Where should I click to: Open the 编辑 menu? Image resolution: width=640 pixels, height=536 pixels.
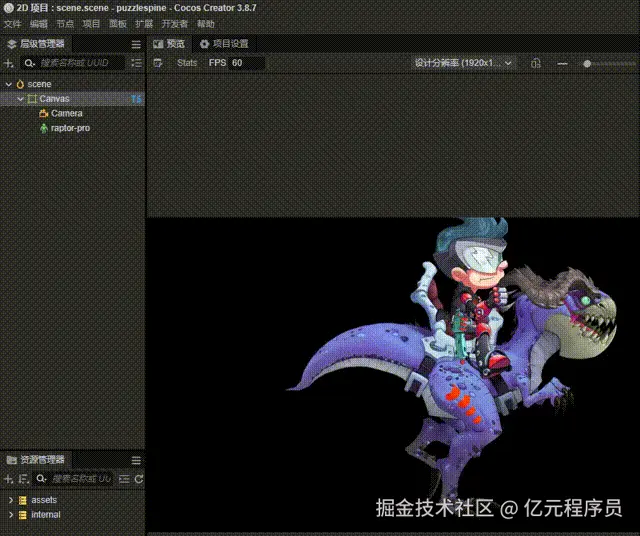[x=39, y=24]
